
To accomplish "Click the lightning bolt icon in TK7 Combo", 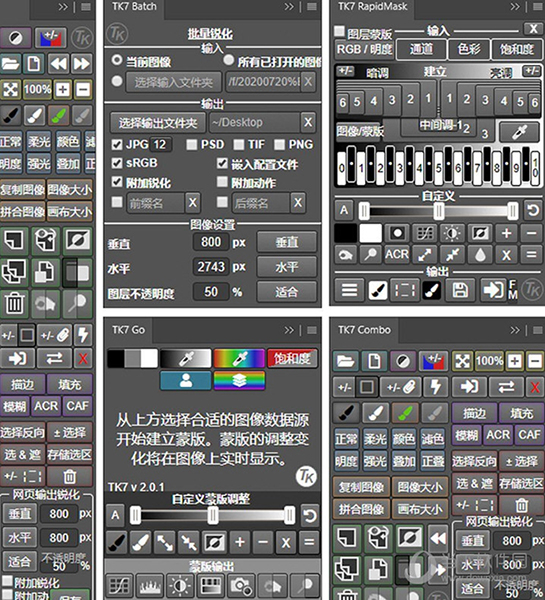I will coord(435,387).
